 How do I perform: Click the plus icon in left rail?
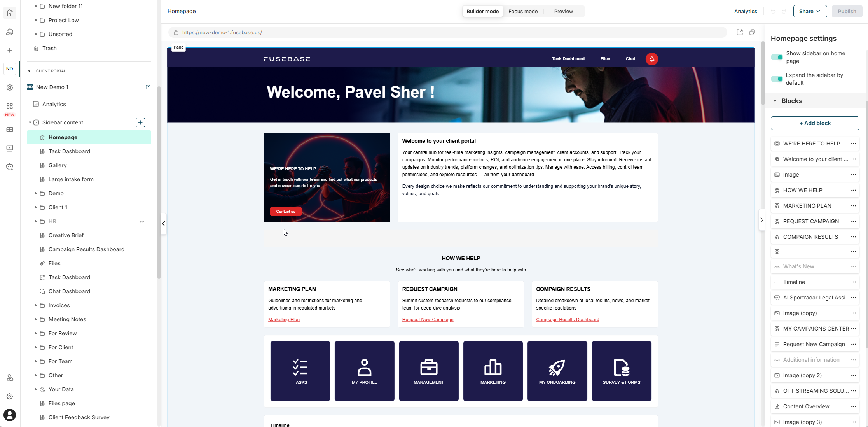10,50
